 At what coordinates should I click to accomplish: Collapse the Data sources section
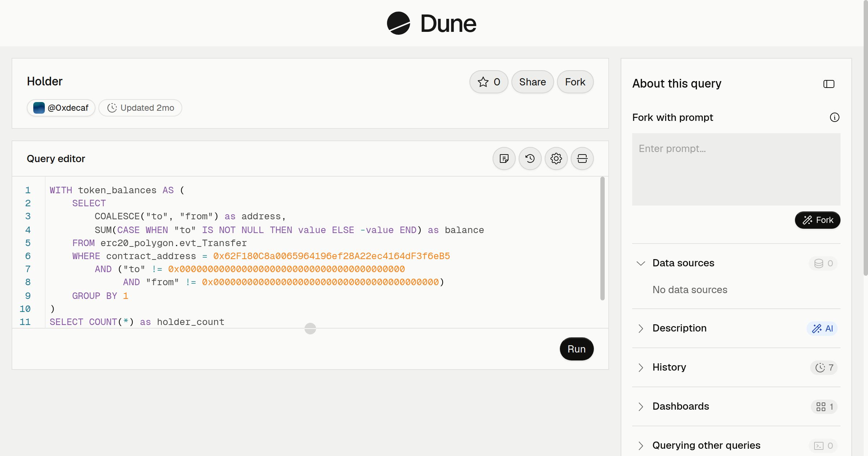point(641,263)
